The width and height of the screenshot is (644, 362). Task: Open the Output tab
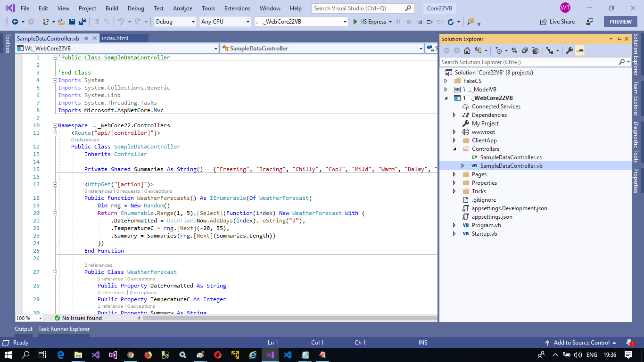(x=24, y=329)
